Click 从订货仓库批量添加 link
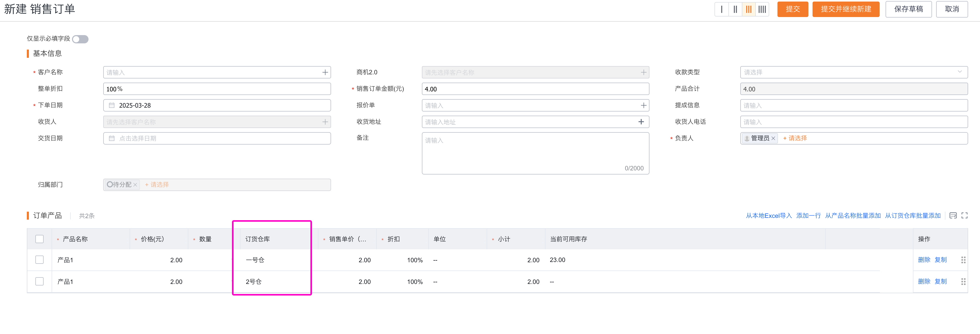 (913, 216)
